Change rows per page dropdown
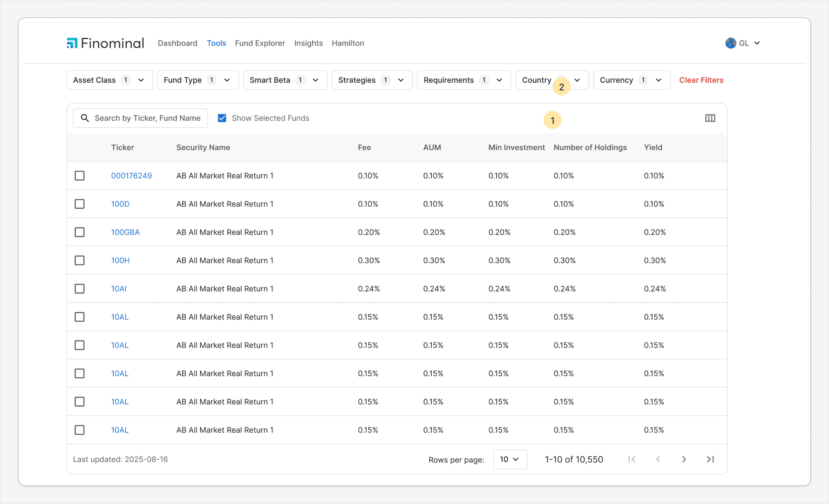This screenshot has height=504, width=829. pyautogui.click(x=510, y=460)
